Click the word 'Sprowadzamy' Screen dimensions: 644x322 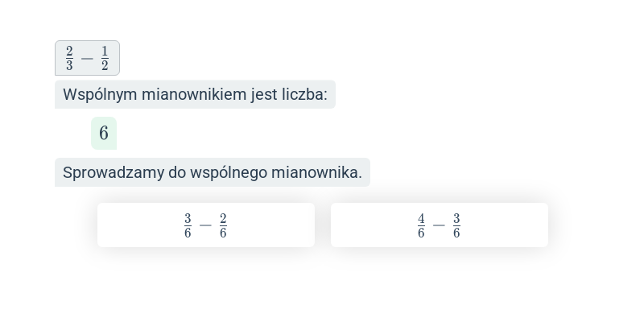click(x=114, y=172)
